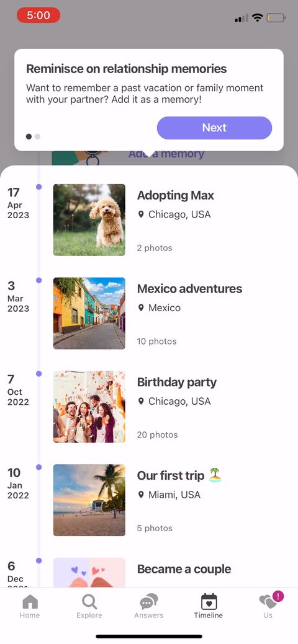Tap the Wi-Fi status icon

pos(258,17)
